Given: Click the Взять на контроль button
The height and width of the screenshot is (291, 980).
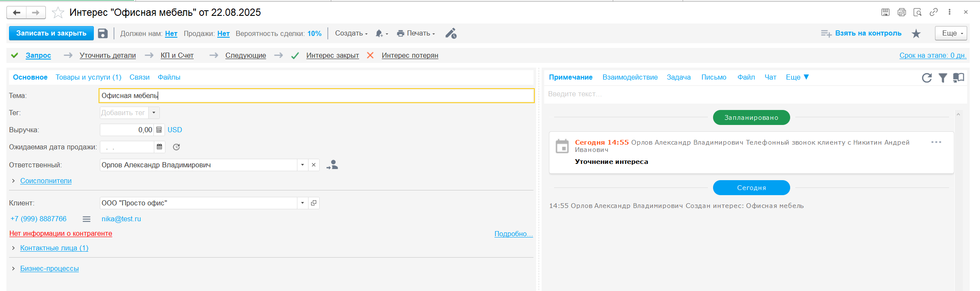Looking at the screenshot, I should coord(868,33).
